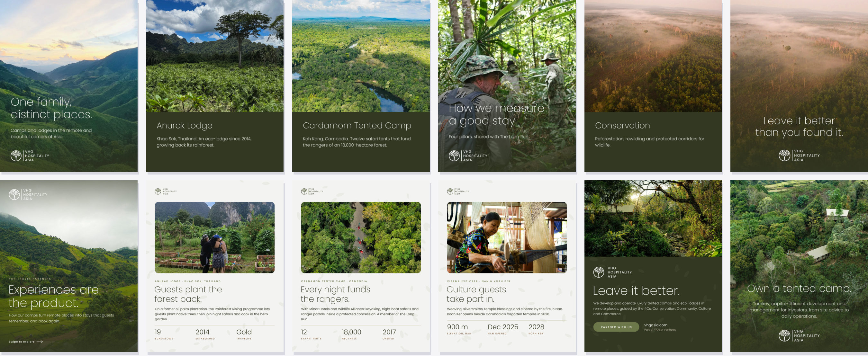Click the VHG logo on 'Own a tented camp' card

[799, 335]
